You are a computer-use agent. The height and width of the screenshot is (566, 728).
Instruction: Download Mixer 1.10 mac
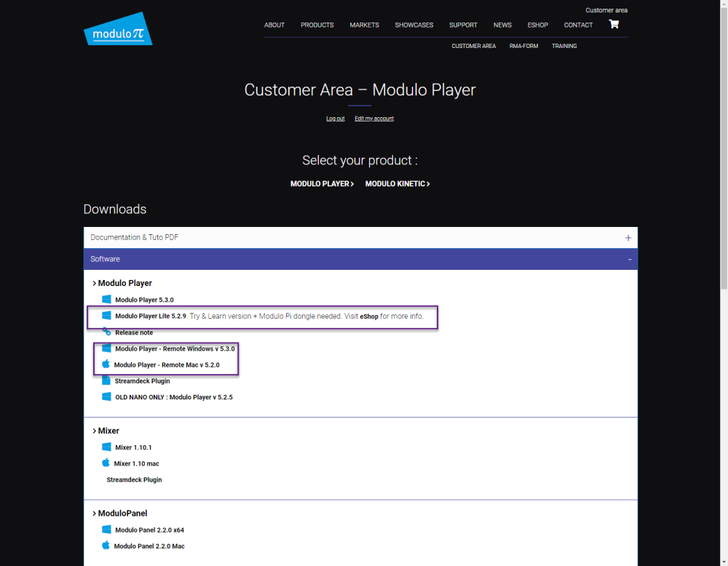[x=137, y=463]
